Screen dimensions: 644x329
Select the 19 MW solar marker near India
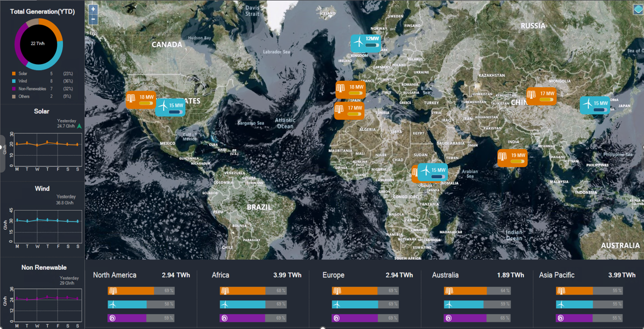tap(512, 157)
